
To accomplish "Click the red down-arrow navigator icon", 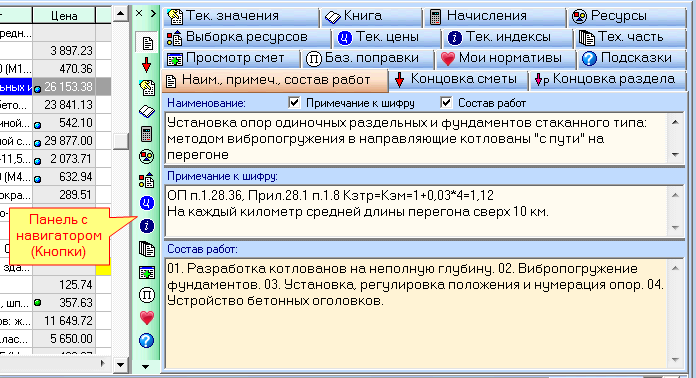I will point(146,65).
